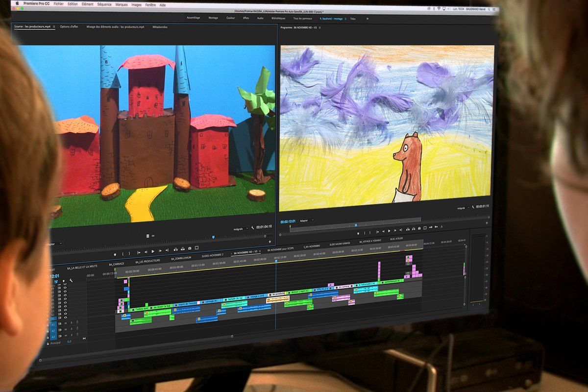Click the Source monitor playhead
588x392 pixels.
(214, 237)
